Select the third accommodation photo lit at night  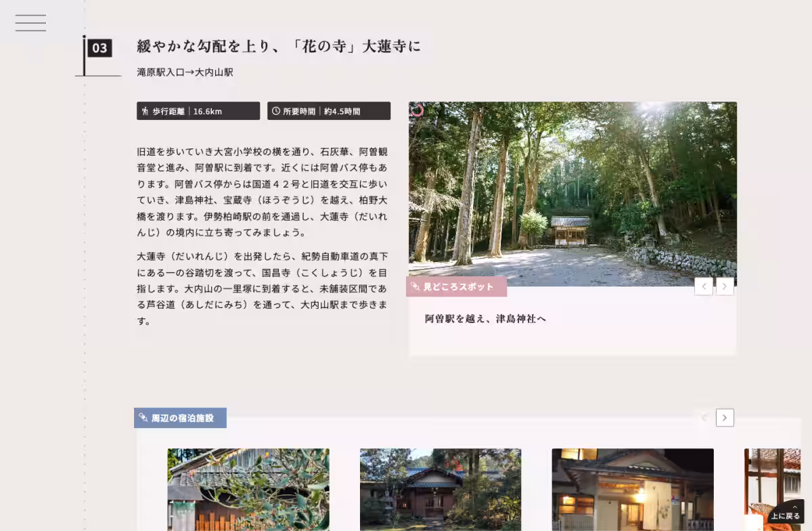point(633,489)
